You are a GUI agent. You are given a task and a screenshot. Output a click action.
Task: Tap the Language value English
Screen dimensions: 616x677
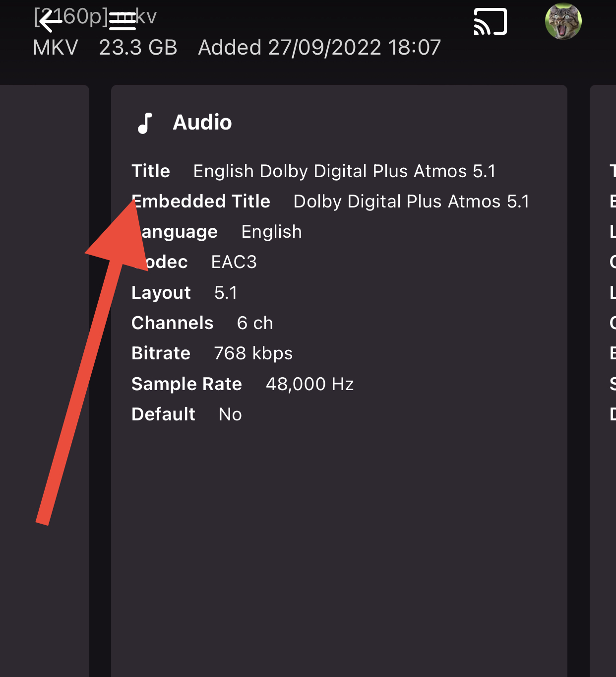pyautogui.click(x=271, y=232)
